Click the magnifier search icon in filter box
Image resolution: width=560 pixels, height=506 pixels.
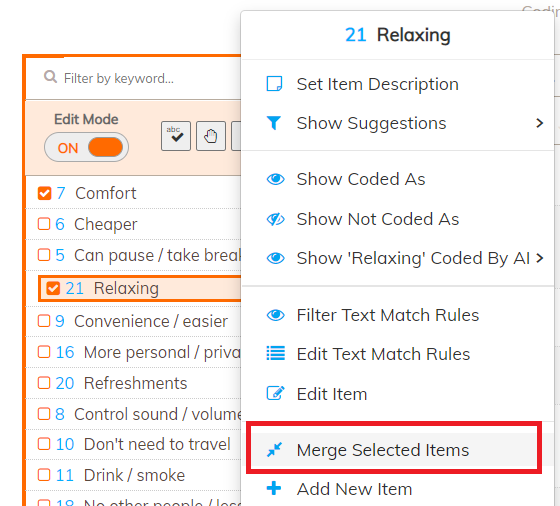pos(50,76)
